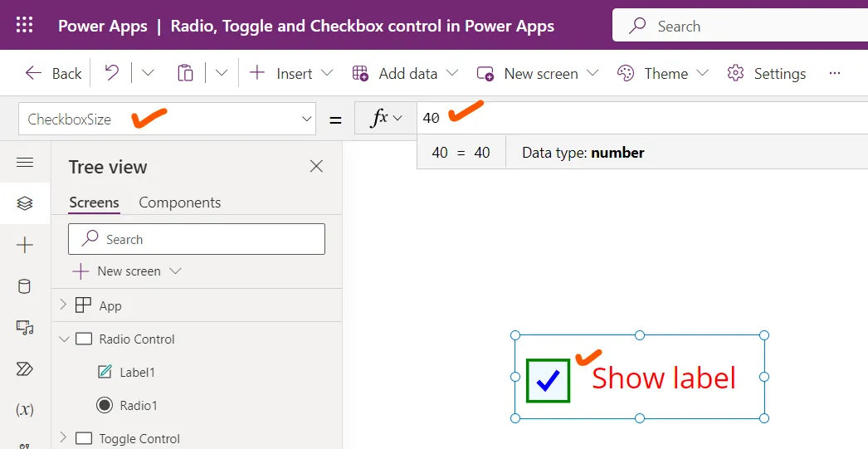This screenshot has width=868, height=449.
Task: Open the Insert menu
Action: coord(281,73)
